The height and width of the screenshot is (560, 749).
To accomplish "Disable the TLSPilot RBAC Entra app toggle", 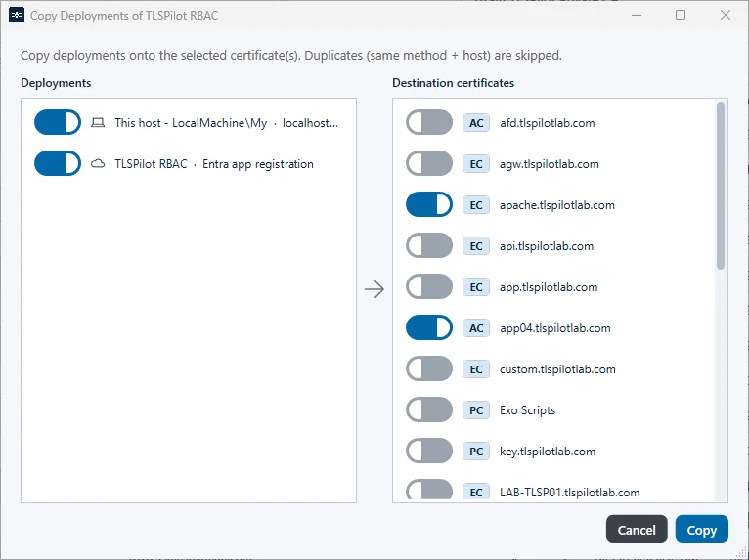I will click(58, 163).
